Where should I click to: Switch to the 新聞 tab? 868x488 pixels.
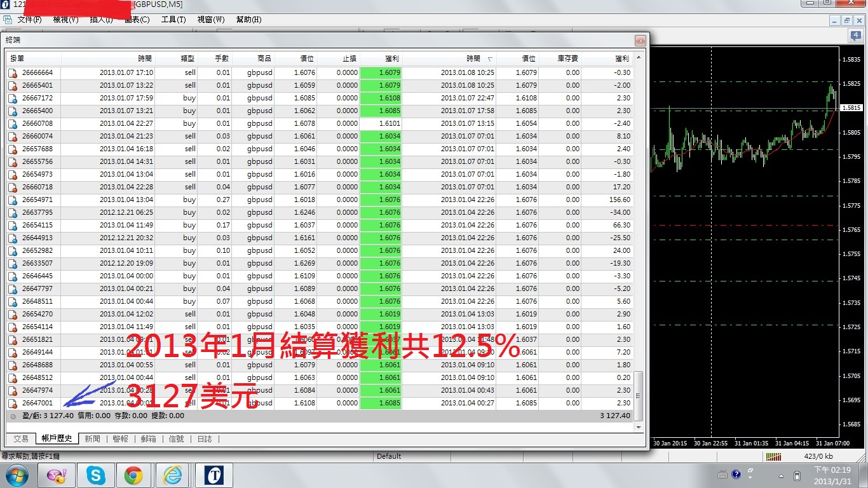coord(92,438)
